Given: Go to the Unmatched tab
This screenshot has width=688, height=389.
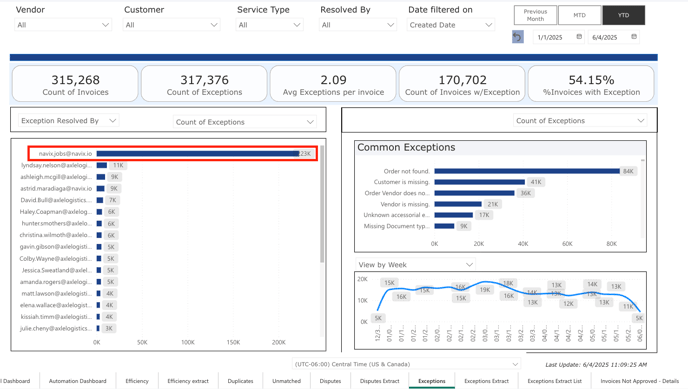Looking at the screenshot, I should click(287, 381).
